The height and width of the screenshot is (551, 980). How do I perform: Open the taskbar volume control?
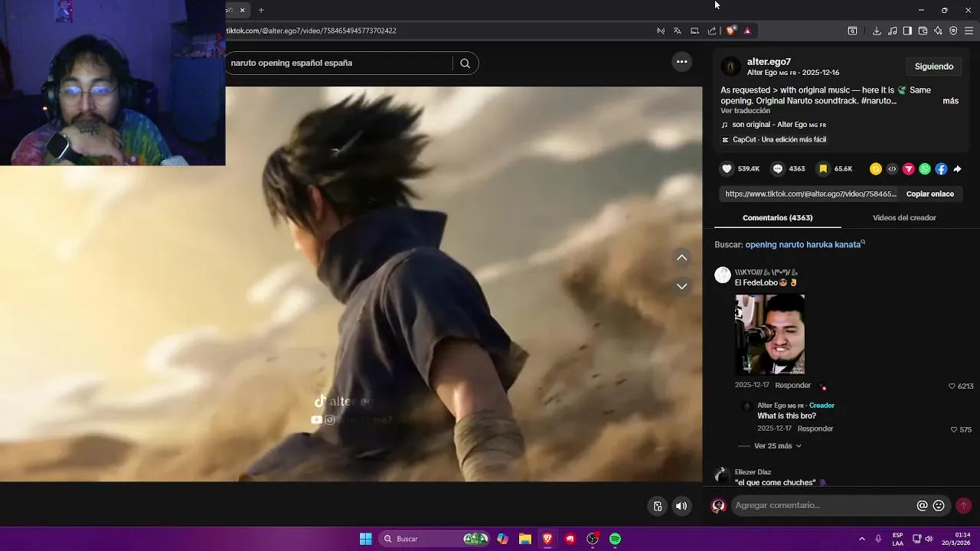[x=929, y=539]
